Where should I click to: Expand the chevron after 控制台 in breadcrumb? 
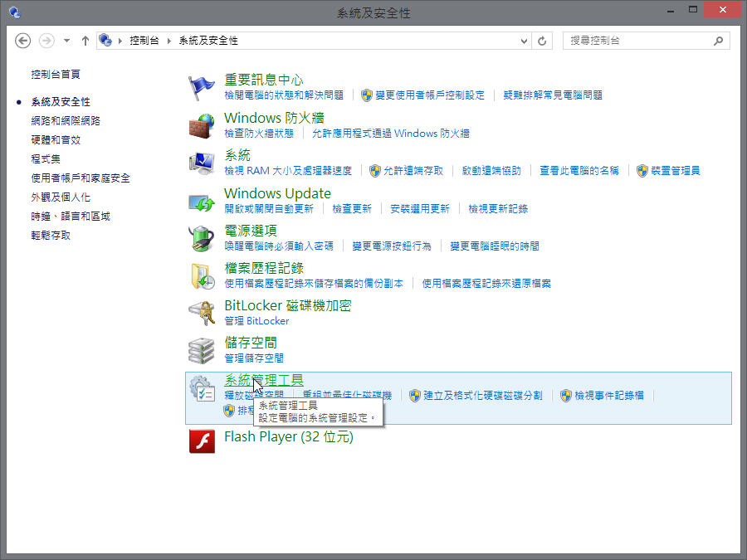point(169,41)
